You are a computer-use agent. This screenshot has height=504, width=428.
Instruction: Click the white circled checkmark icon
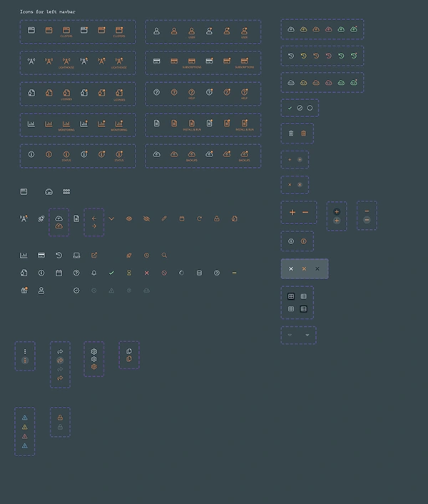click(x=76, y=291)
